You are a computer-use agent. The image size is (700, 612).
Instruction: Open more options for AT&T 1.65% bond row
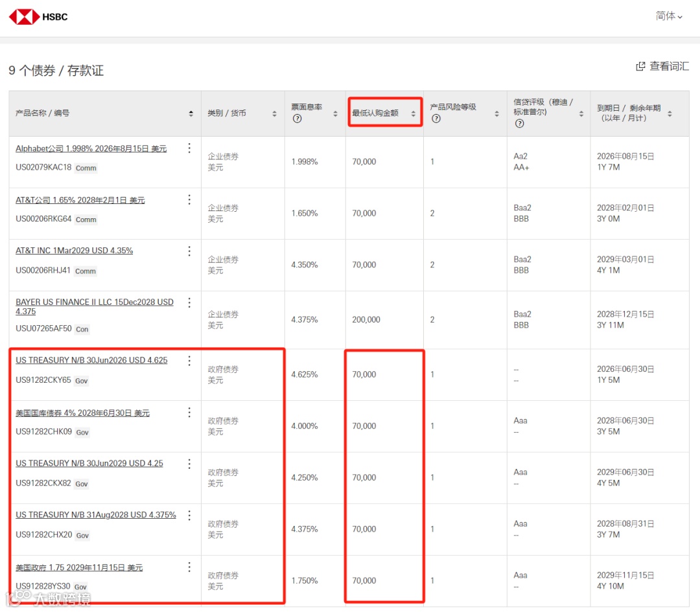point(189,199)
